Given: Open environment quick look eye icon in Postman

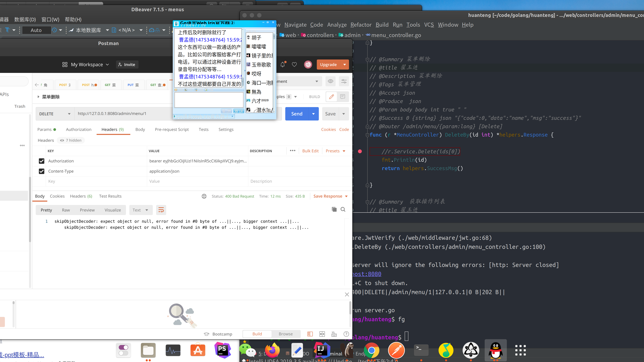Looking at the screenshot, I should (331, 81).
